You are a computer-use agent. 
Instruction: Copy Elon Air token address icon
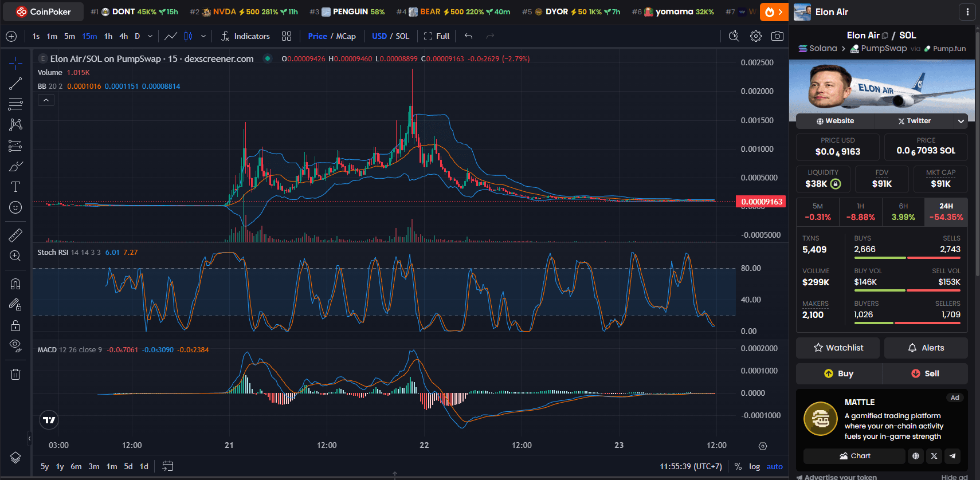pos(885,36)
